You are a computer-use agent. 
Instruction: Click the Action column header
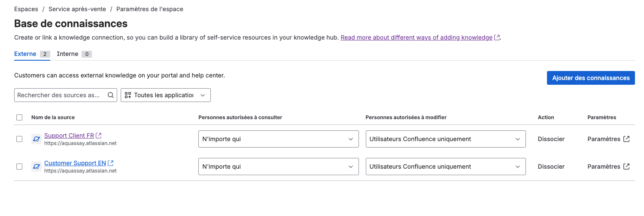tap(546, 117)
